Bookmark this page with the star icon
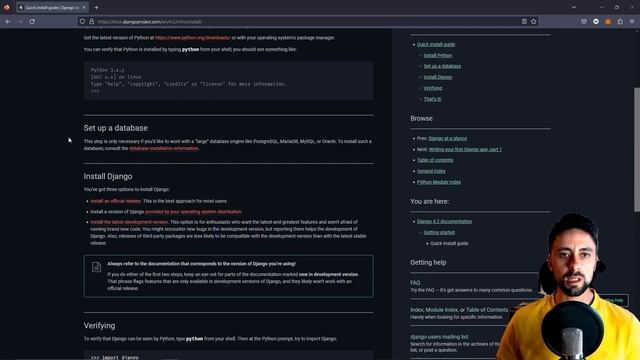Viewport: 640px width, 360px height. pyautogui.click(x=533, y=22)
